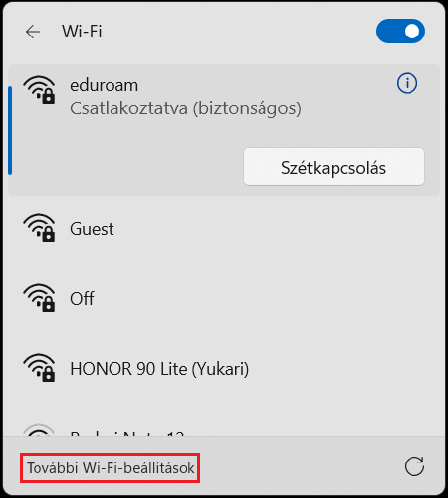
Task: Click the Wi-Fi panel title
Action: tap(82, 32)
